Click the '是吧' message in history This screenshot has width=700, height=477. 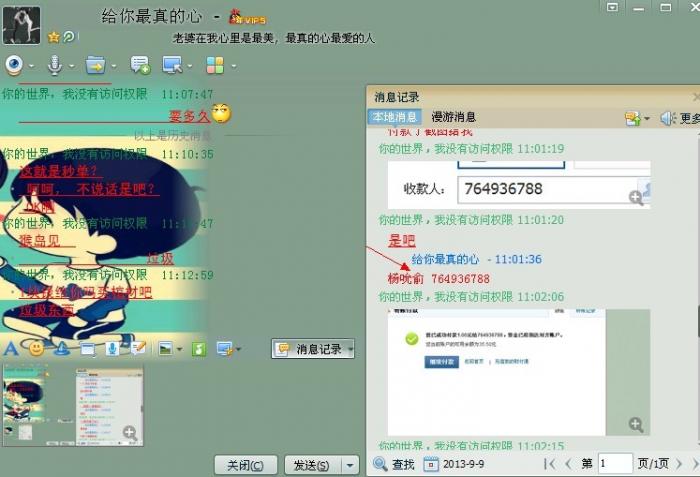(x=402, y=241)
